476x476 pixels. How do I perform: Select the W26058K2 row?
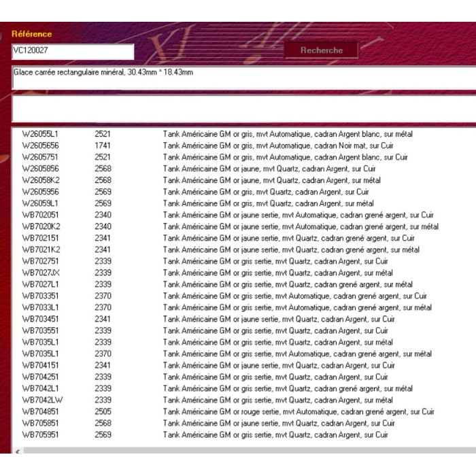click(x=41, y=180)
